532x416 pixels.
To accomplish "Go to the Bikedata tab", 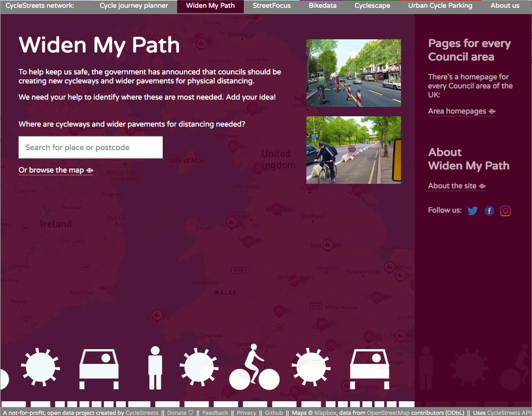I will click(322, 6).
